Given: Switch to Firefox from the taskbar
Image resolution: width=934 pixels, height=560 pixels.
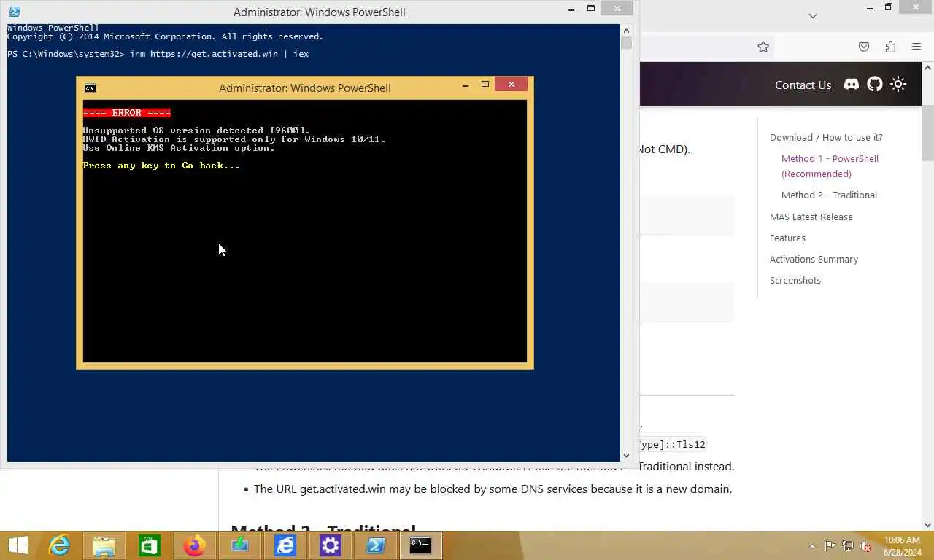Looking at the screenshot, I should 195,545.
